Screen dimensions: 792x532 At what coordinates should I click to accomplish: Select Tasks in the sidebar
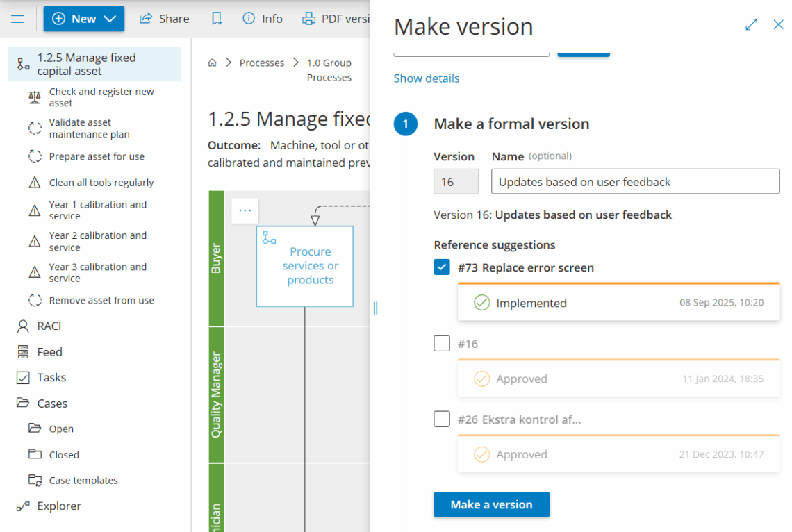(x=51, y=377)
